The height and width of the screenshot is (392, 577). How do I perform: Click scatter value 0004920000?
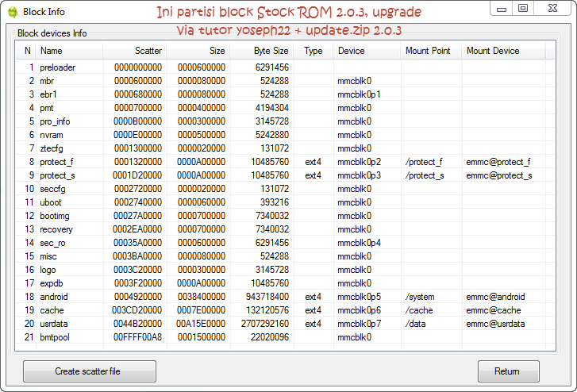pos(137,297)
